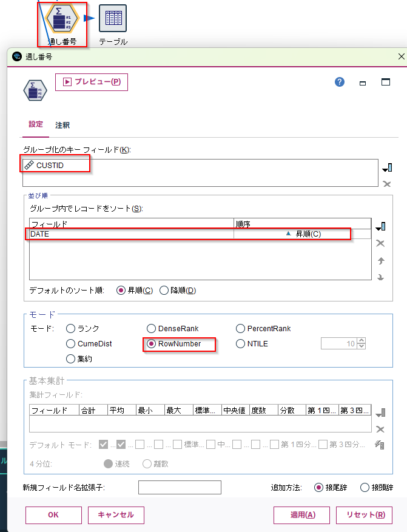
Task: Click the NTILE number input field
Action: (x=340, y=343)
